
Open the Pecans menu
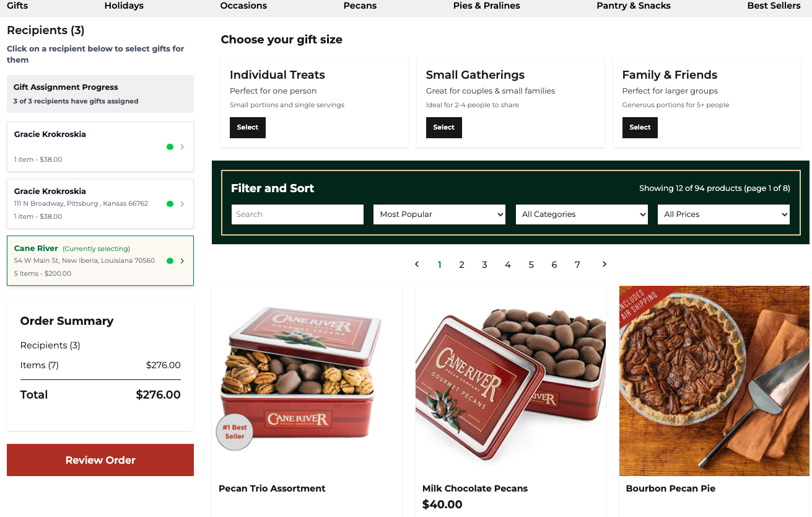360,6
